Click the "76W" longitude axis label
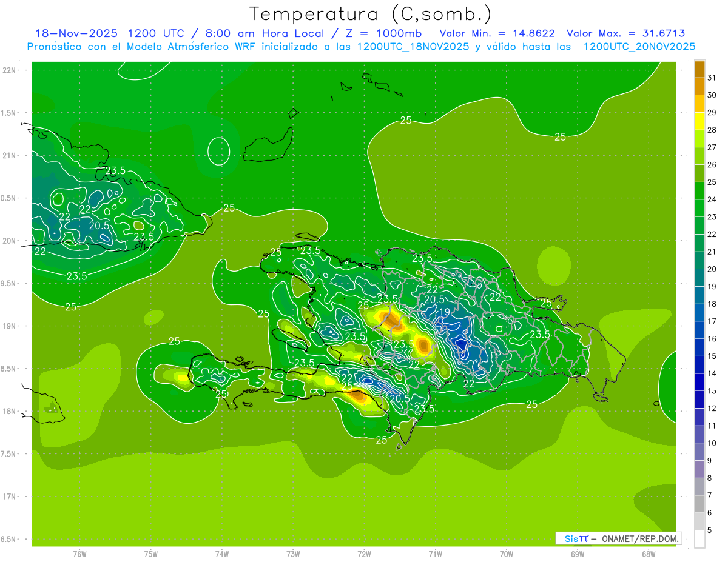728x562 pixels. pyautogui.click(x=79, y=554)
